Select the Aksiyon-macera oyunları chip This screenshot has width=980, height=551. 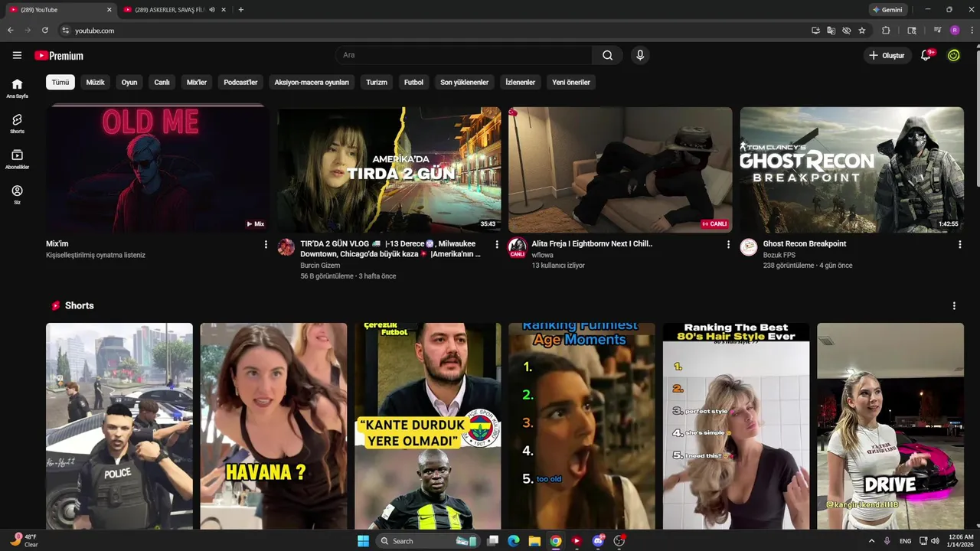pos(312,82)
